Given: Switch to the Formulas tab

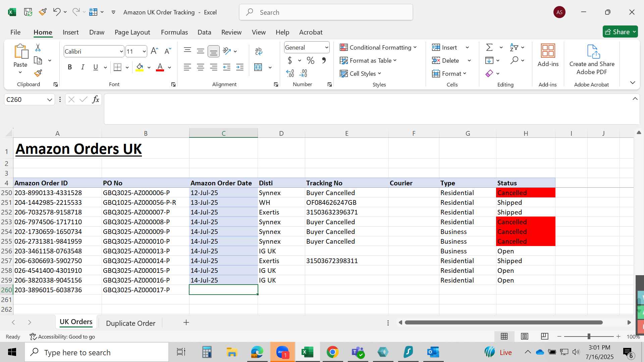Looking at the screenshot, I should tap(174, 32).
